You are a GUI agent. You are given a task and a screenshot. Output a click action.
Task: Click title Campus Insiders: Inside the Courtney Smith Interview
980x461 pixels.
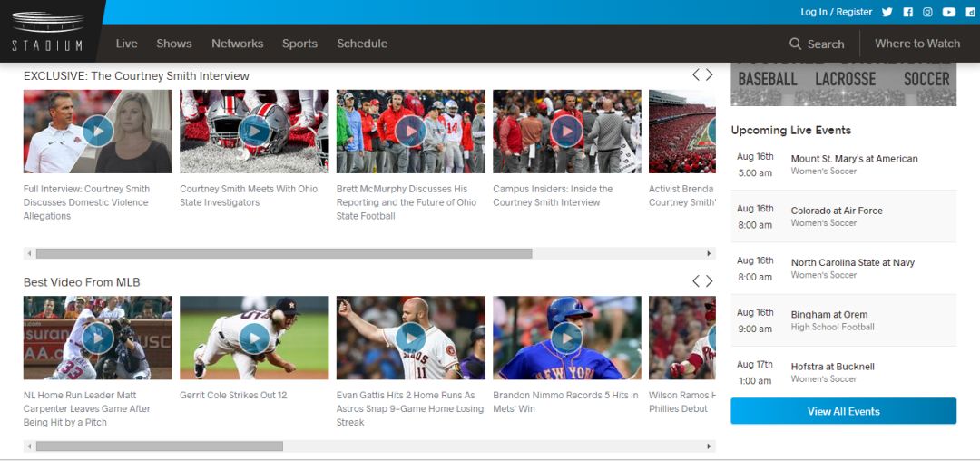pyautogui.click(x=553, y=195)
